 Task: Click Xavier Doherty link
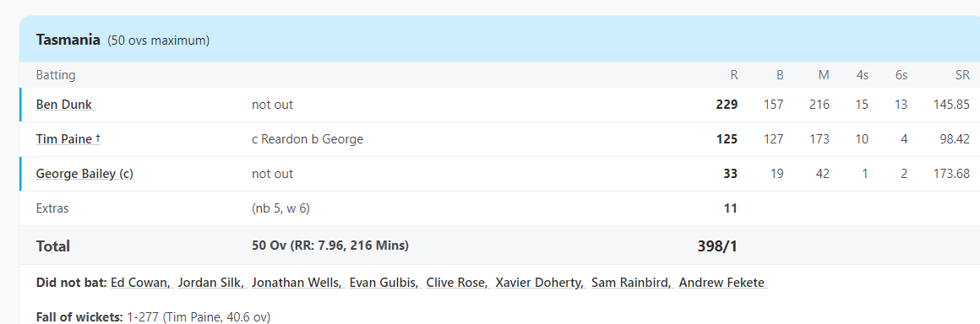(540, 282)
